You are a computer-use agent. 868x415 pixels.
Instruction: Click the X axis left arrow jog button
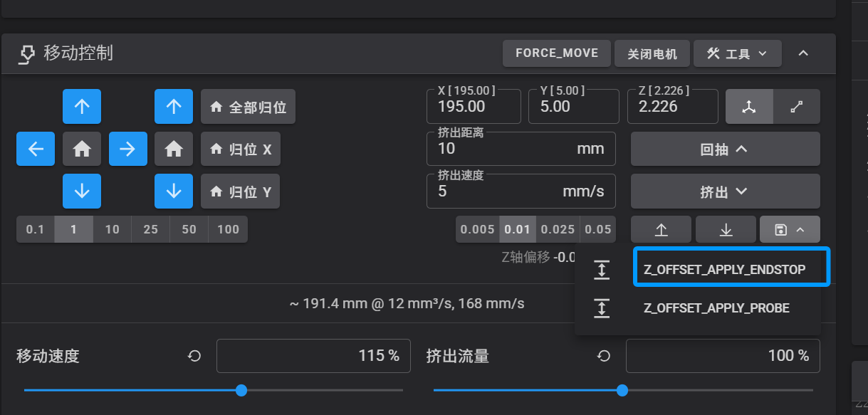coord(36,149)
